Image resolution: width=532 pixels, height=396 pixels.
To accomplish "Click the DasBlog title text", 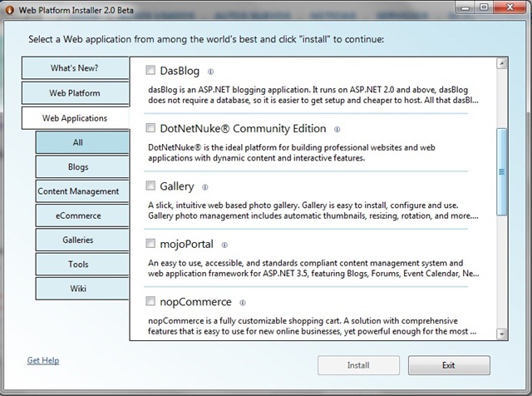I will 180,71.
